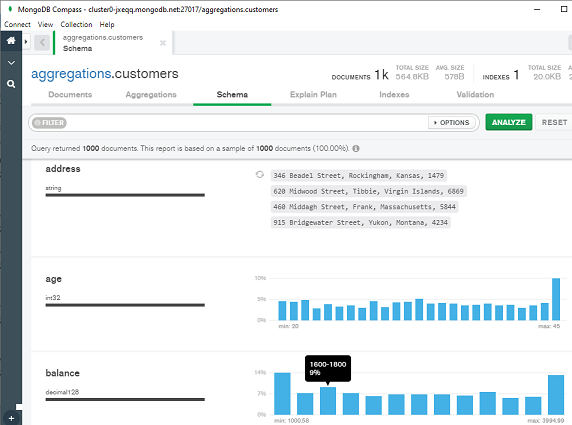Close the aggregations.customers tab
Viewport: 572px width, 425px height.
(163, 43)
